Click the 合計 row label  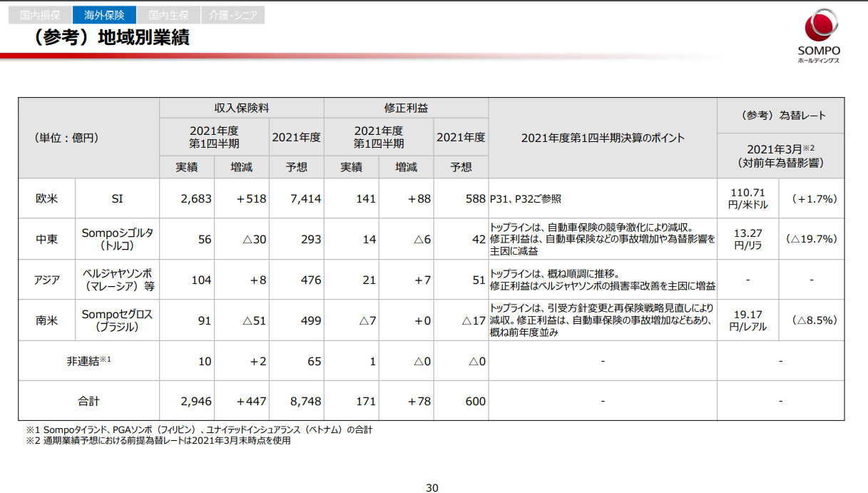(x=88, y=401)
